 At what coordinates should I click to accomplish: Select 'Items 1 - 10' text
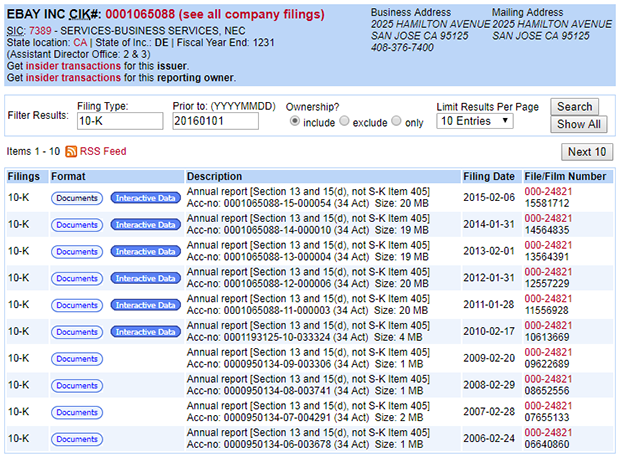[x=33, y=151]
